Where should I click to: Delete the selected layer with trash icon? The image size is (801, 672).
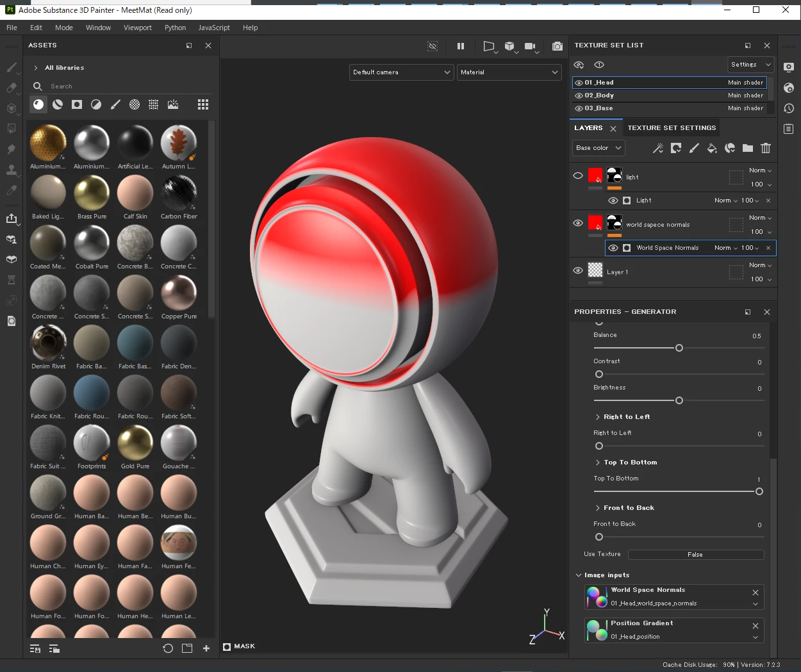[766, 148]
